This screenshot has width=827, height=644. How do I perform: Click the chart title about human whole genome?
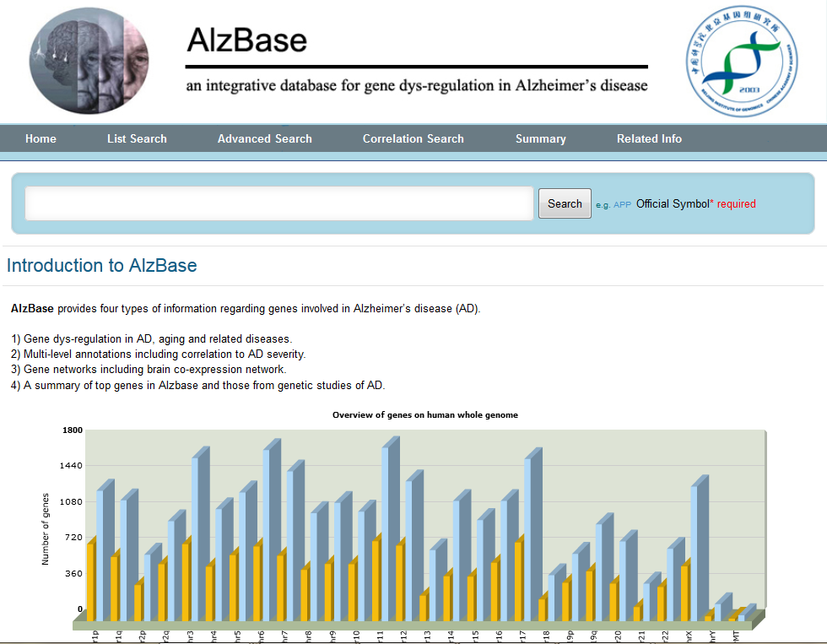424,415
